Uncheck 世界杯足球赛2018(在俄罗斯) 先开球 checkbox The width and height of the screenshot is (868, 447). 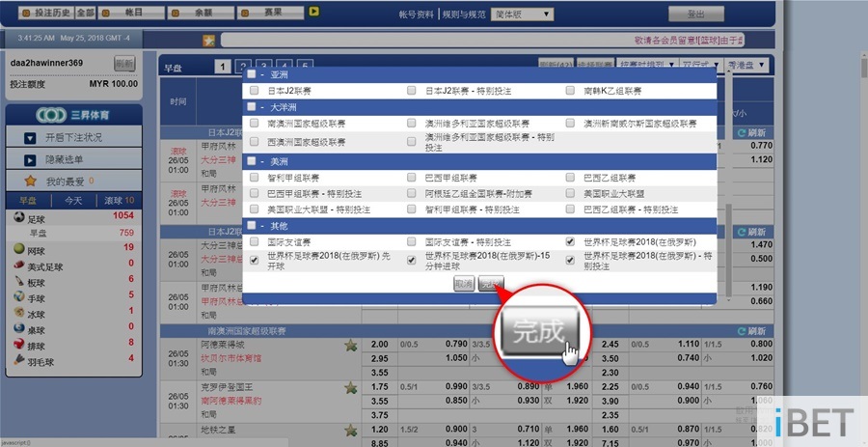point(254,261)
